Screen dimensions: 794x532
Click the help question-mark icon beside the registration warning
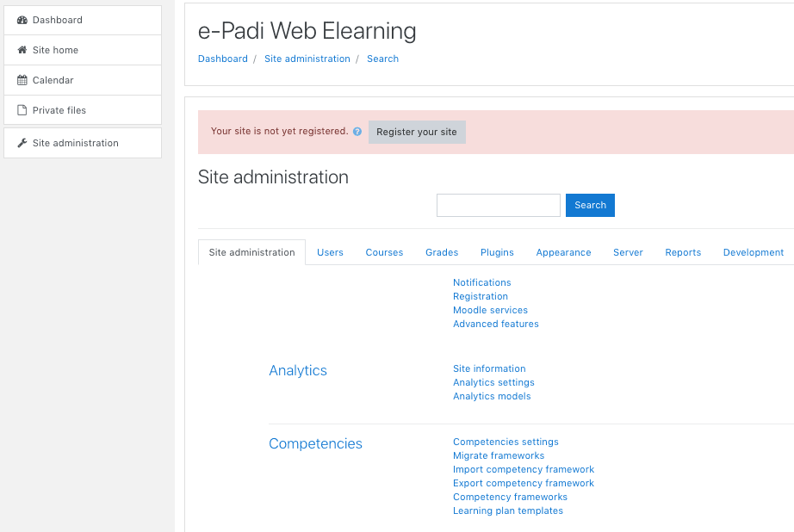pyautogui.click(x=357, y=132)
